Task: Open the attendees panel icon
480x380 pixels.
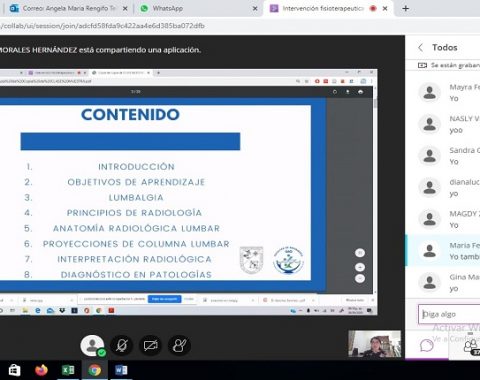Action: (x=471, y=345)
